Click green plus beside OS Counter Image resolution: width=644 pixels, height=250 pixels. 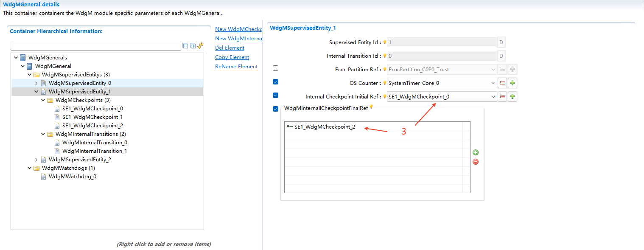click(x=512, y=83)
